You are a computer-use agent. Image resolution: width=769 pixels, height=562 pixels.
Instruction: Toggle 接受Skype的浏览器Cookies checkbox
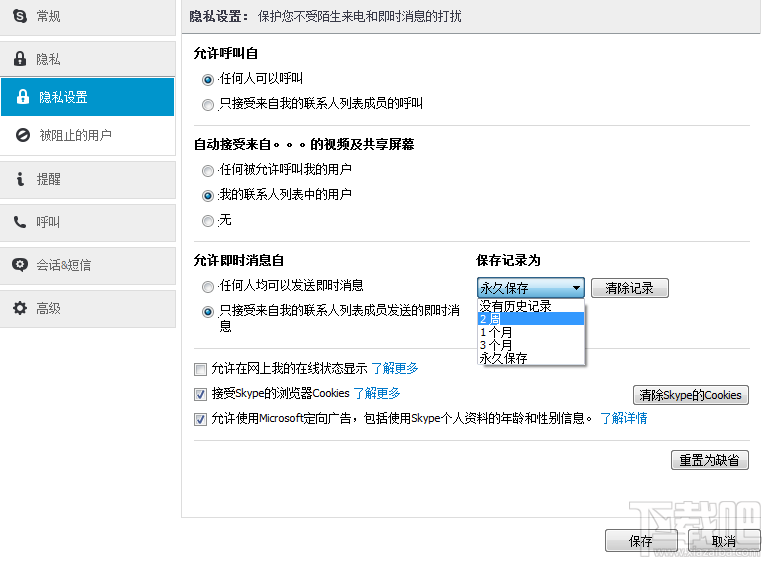coord(200,394)
